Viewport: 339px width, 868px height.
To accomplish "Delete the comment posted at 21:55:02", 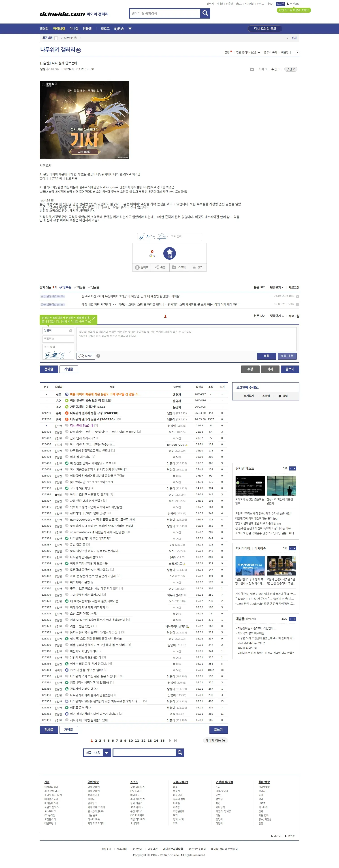I will coord(297,304).
